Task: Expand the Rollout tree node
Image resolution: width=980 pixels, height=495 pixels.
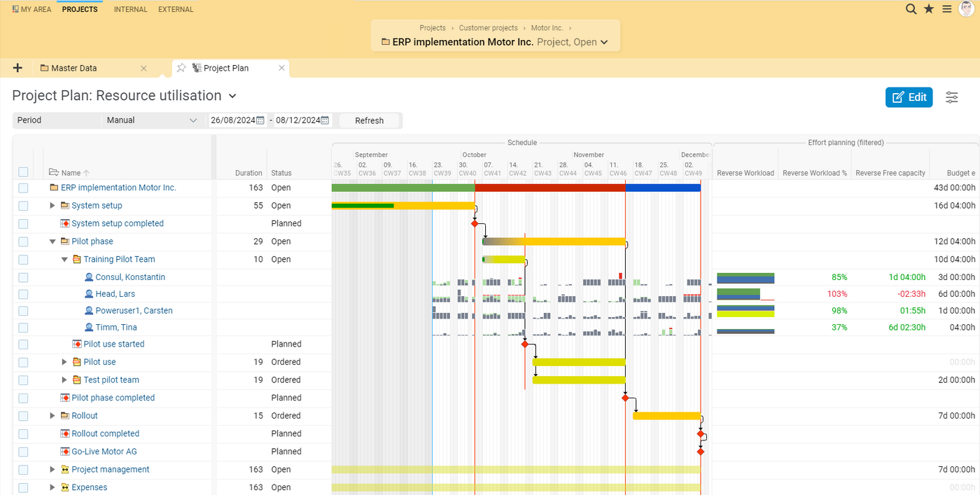Action: click(52, 416)
